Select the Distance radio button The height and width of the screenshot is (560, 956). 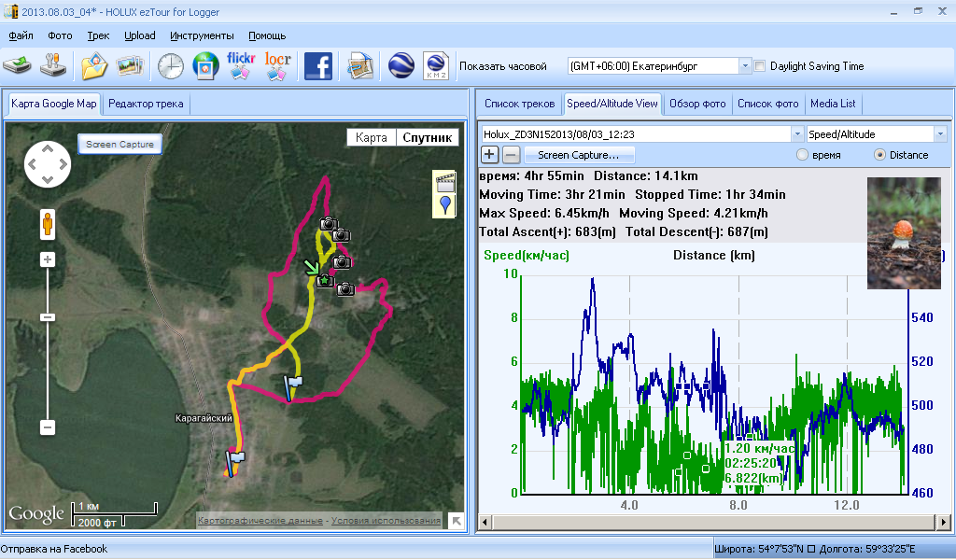(879, 155)
